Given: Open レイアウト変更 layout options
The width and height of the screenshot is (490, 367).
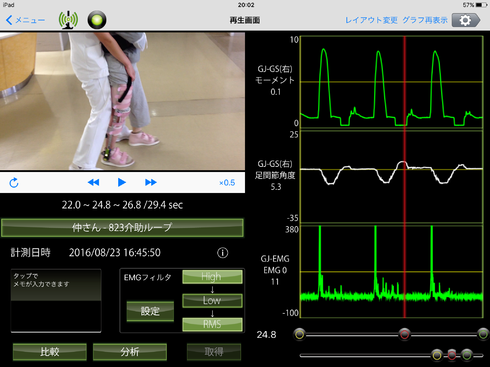Looking at the screenshot, I should click(371, 20).
